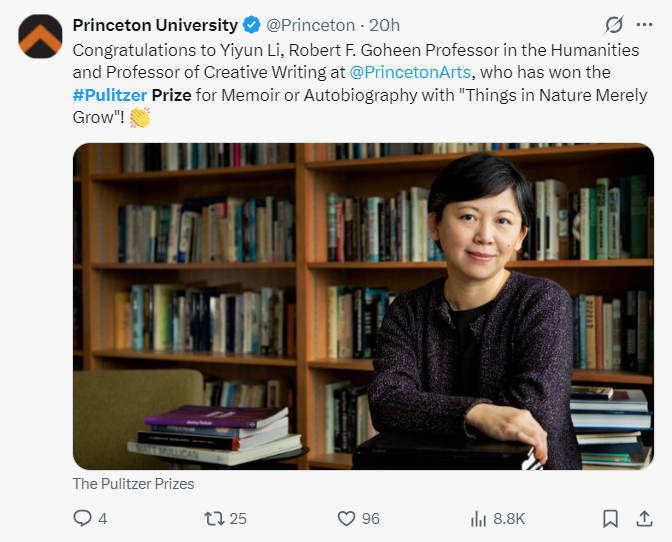Open the #Pulitzer hashtag link
The height and width of the screenshot is (542, 672).
pyautogui.click(x=110, y=95)
